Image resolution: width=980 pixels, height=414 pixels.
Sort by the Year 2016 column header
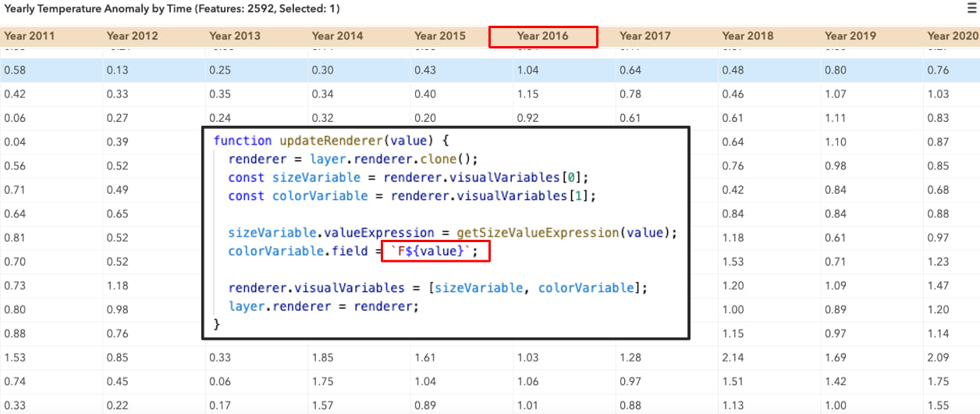tap(543, 36)
